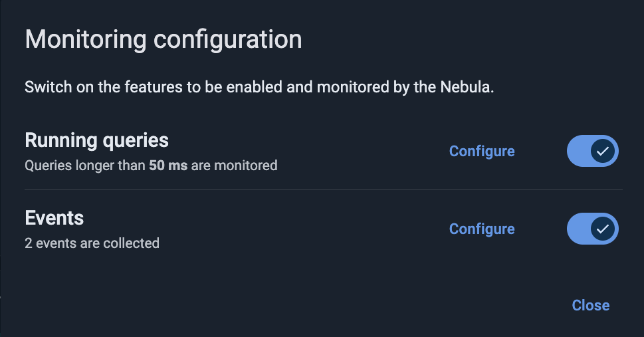644x337 pixels.
Task: Click checkmark knob on Running queries toggle
Action: pos(603,152)
